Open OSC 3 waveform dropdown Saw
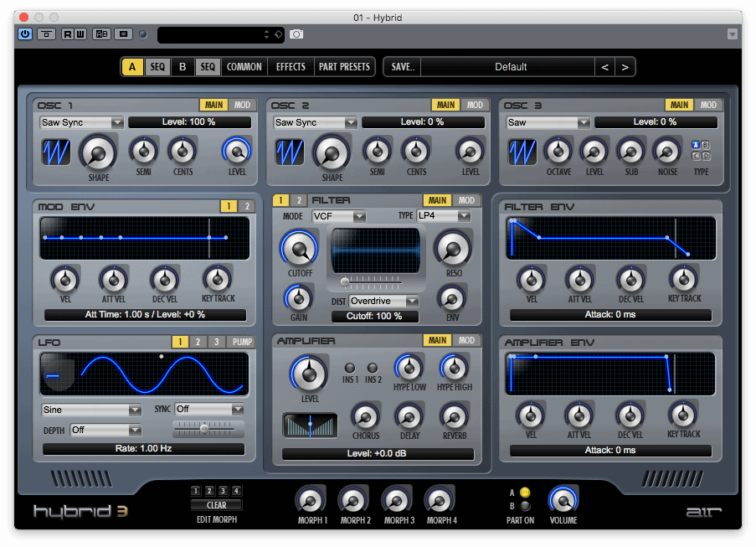Screen dimensions: 756x547 (x=548, y=122)
